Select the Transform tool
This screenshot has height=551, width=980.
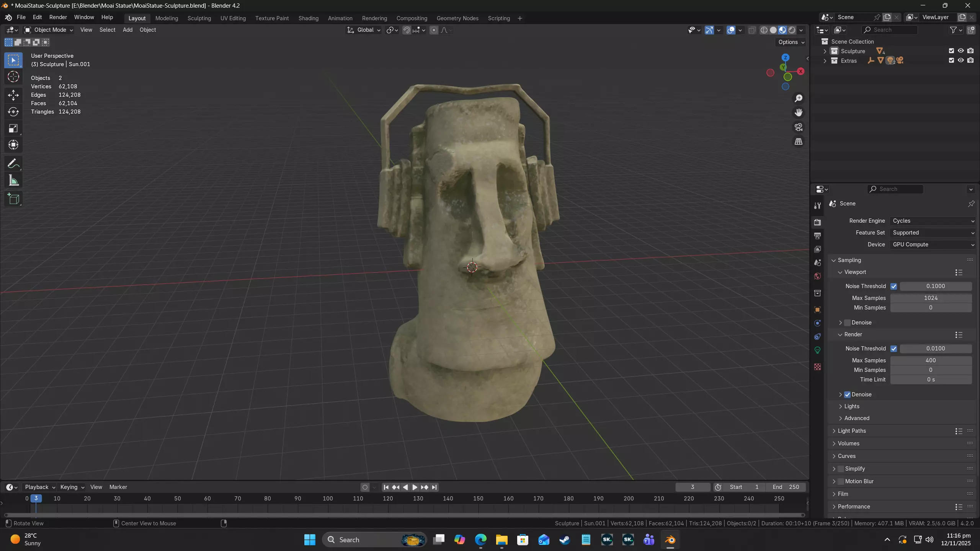[13, 145]
